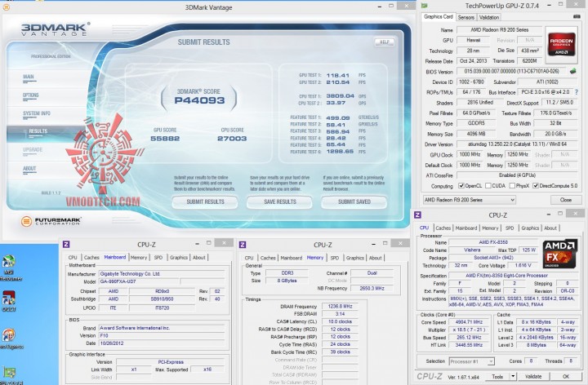Open About tab in CPU-Z Memory window
Image resolution: width=588 pixels, height=385 pixels.
pos(375,258)
